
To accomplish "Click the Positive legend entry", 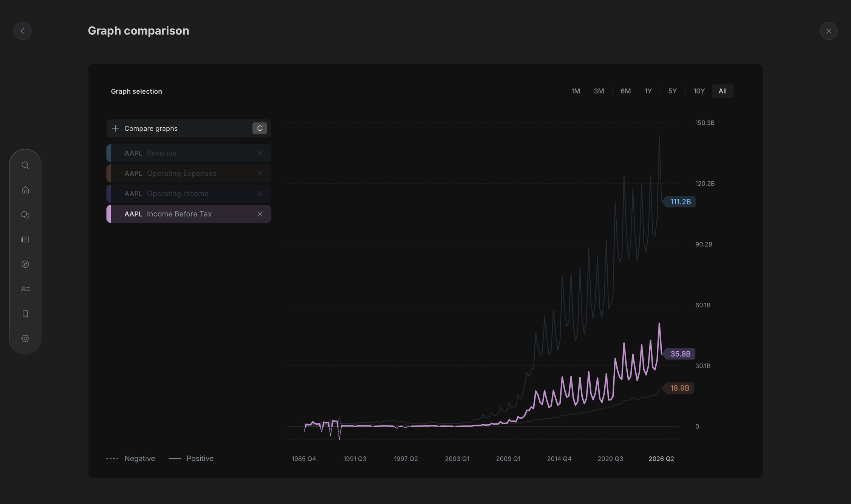I will (x=191, y=458).
